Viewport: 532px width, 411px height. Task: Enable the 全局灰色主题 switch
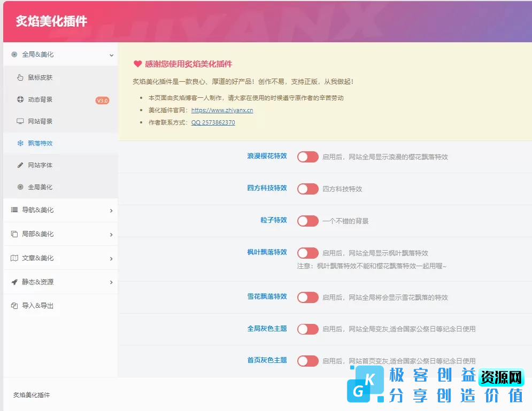pyautogui.click(x=307, y=329)
